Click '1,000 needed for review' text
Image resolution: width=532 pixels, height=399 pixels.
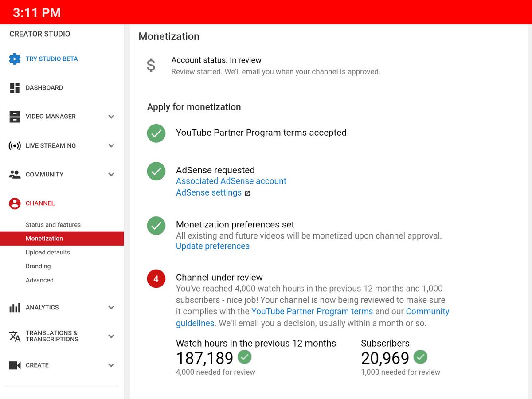pos(401,372)
